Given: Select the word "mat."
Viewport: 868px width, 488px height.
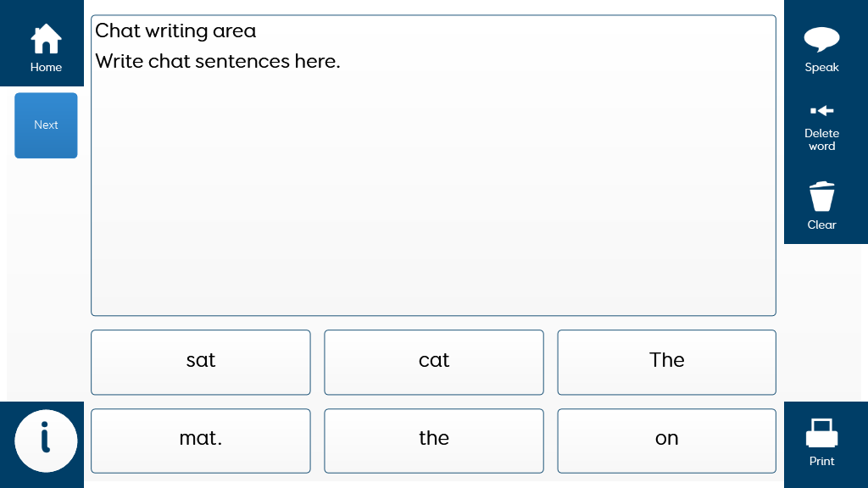Looking at the screenshot, I should pos(201,441).
